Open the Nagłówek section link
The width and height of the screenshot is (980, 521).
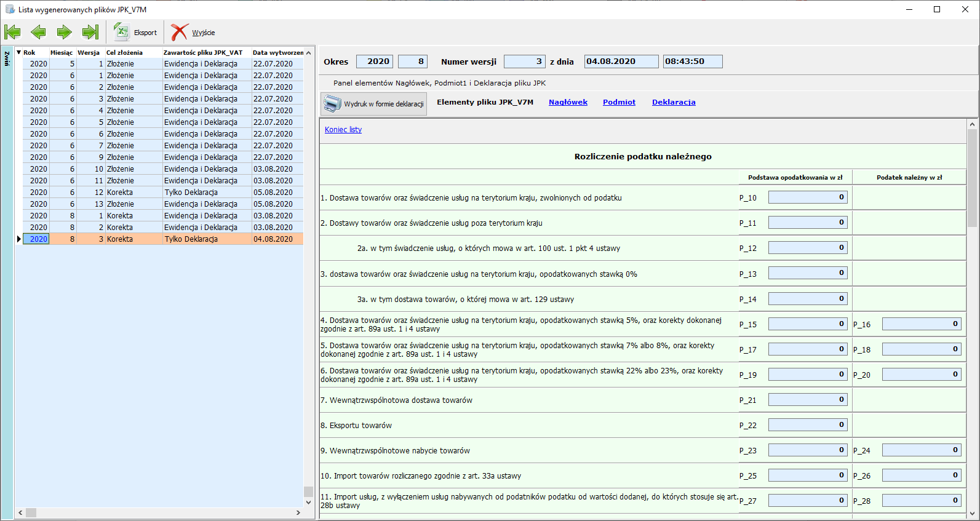(568, 102)
